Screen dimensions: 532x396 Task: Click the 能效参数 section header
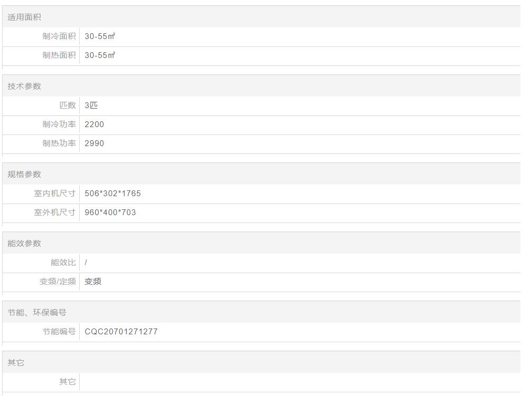tap(24, 244)
